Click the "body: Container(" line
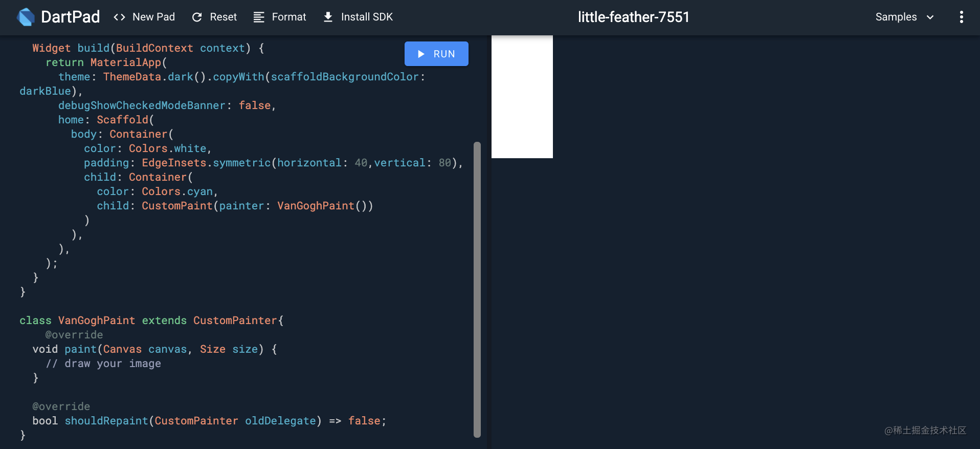 tap(122, 134)
